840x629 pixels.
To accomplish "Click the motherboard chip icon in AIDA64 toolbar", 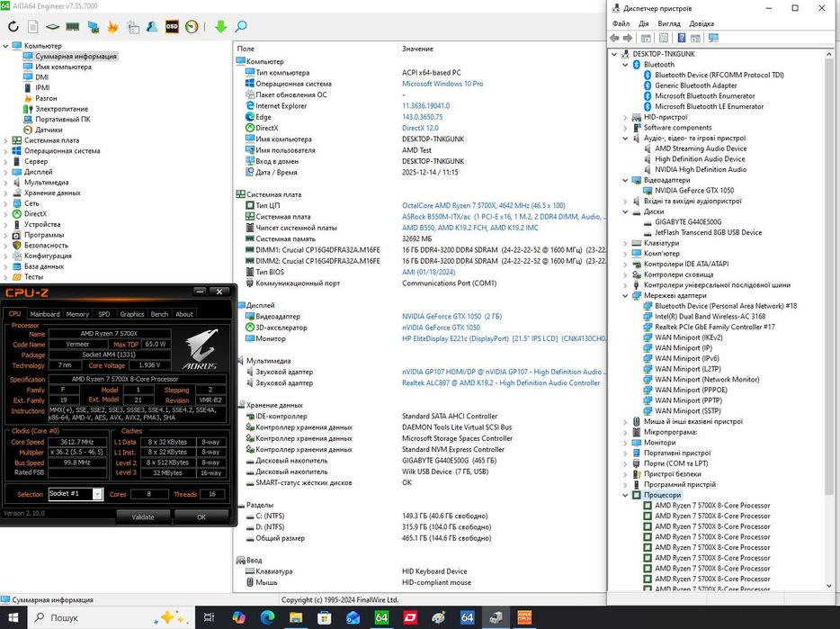I will click(52, 26).
